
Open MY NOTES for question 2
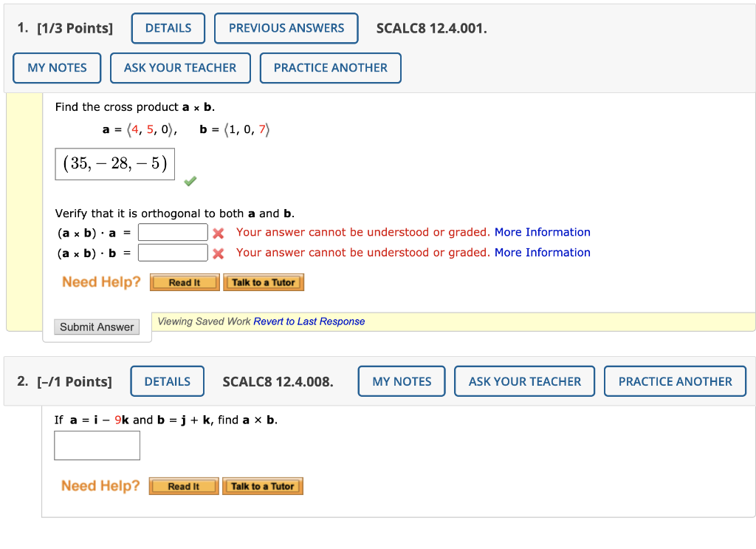[401, 381]
